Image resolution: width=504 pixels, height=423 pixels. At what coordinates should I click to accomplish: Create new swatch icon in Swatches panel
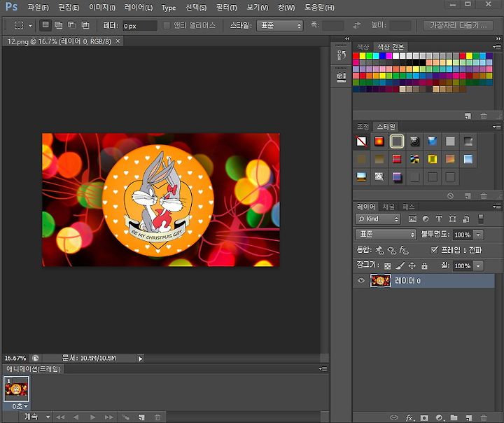(468, 116)
